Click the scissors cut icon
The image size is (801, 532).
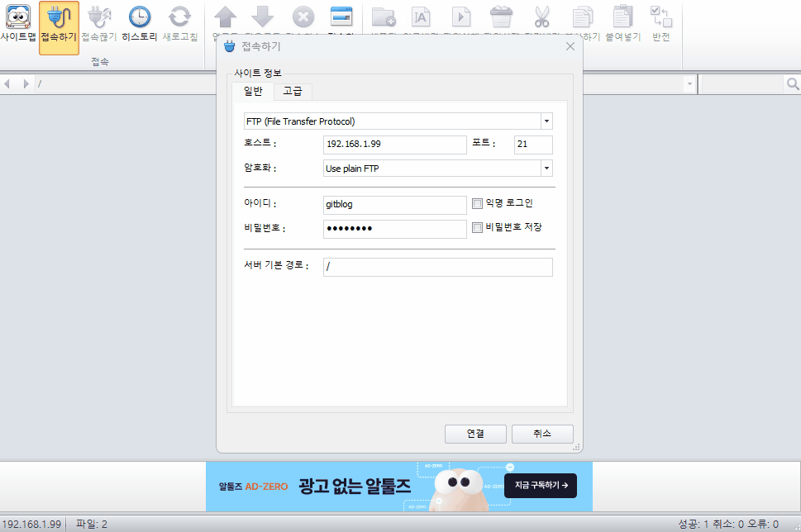pyautogui.click(x=541, y=17)
